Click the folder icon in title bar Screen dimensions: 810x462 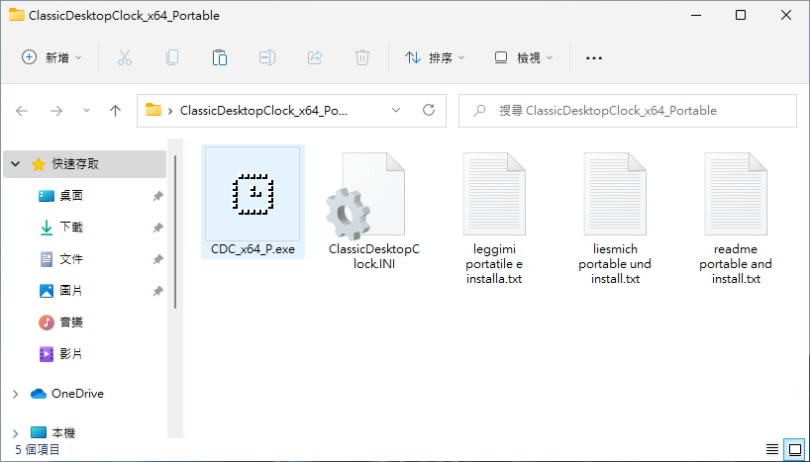17,15
